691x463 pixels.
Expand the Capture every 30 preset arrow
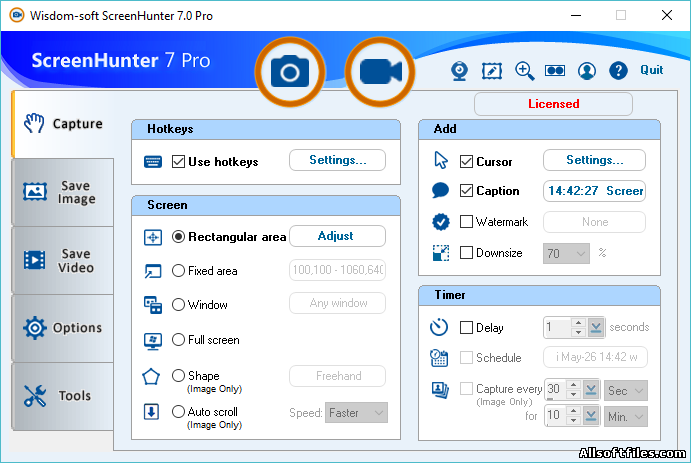[x=591, y=389]
